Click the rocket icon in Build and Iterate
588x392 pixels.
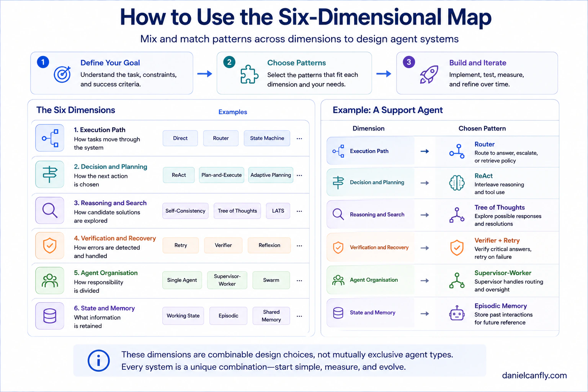pos(429,74)
